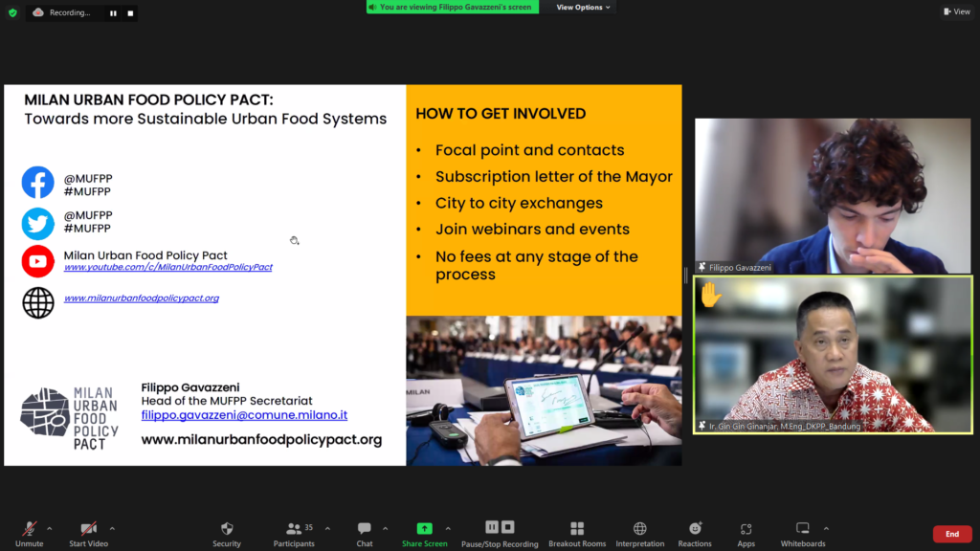The image size is (980, 551).
Task: Expand video options arrow beside Start Video
Action: (112, 528)
